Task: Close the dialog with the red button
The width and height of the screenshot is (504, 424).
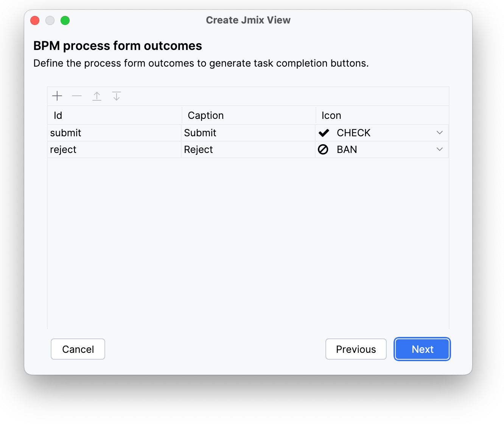Action: pyautogui.click(x=35, y=20)
